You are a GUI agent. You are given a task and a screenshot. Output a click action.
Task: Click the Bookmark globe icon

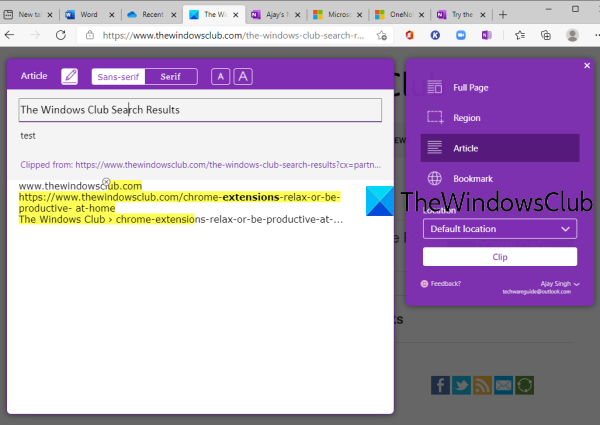[x=435, y=178]
